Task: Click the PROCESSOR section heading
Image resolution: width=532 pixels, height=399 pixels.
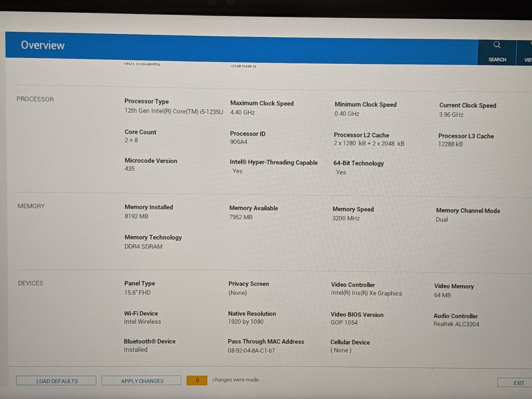Action: click(35, 99)
